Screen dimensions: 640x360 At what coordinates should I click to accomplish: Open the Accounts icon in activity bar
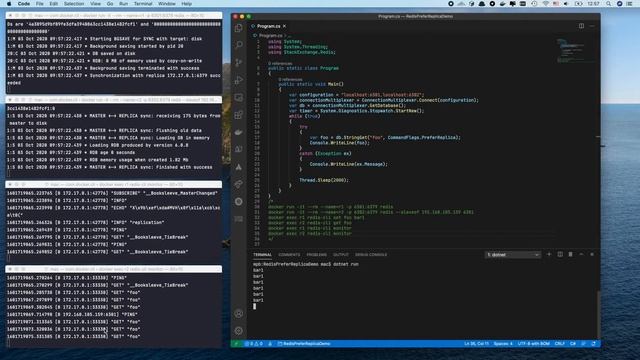[239, 313]
